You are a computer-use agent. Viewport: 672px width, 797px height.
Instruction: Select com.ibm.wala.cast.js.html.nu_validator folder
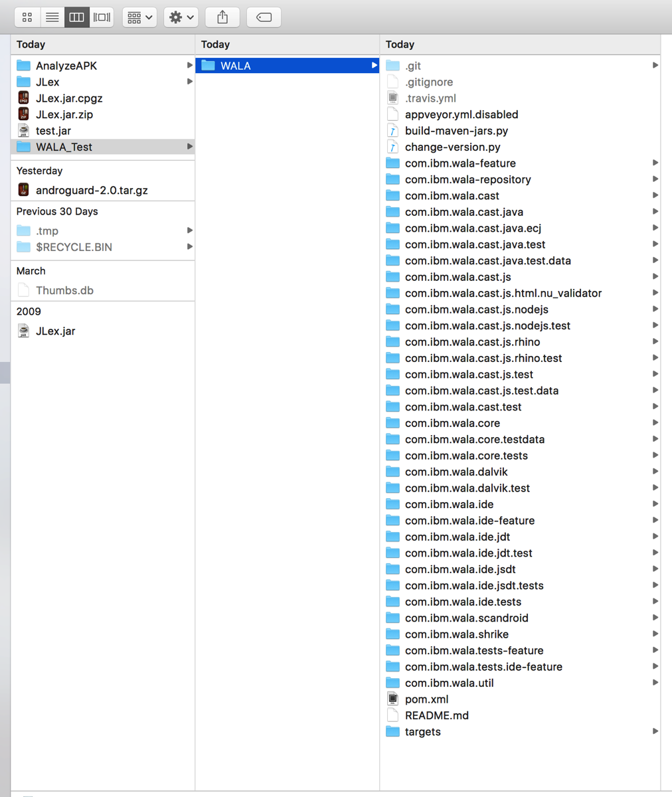tap(503, 293)
